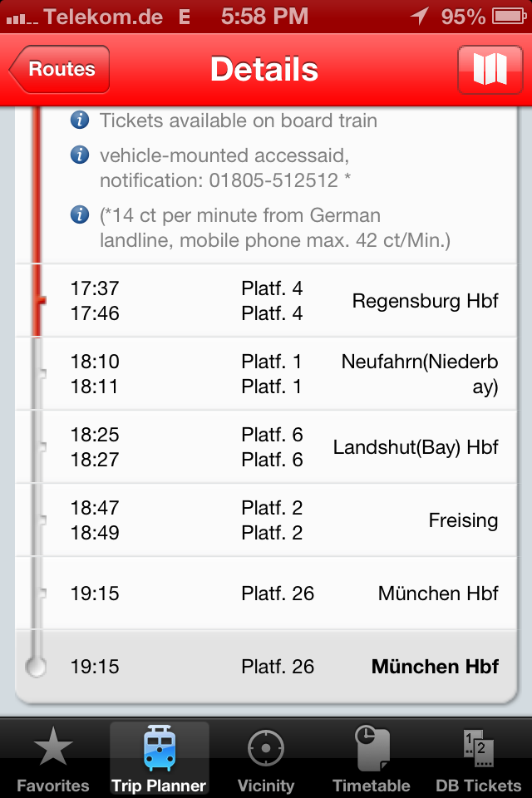Tap info icon beside 'vehicle-mounted accessaid'
Image resolution: width=532 pixels, height=798 pixels.
[80, 155]
